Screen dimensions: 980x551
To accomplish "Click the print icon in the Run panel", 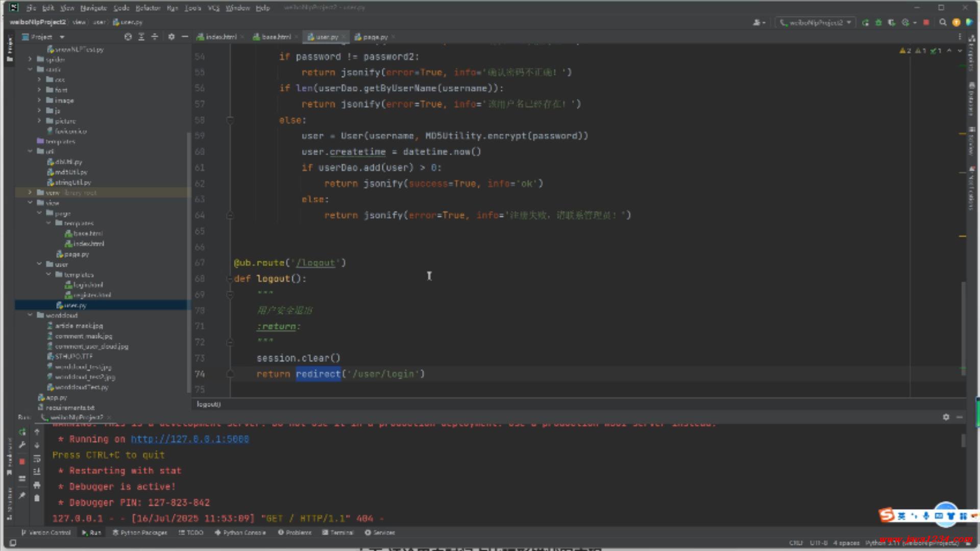I will pos(37,485).
